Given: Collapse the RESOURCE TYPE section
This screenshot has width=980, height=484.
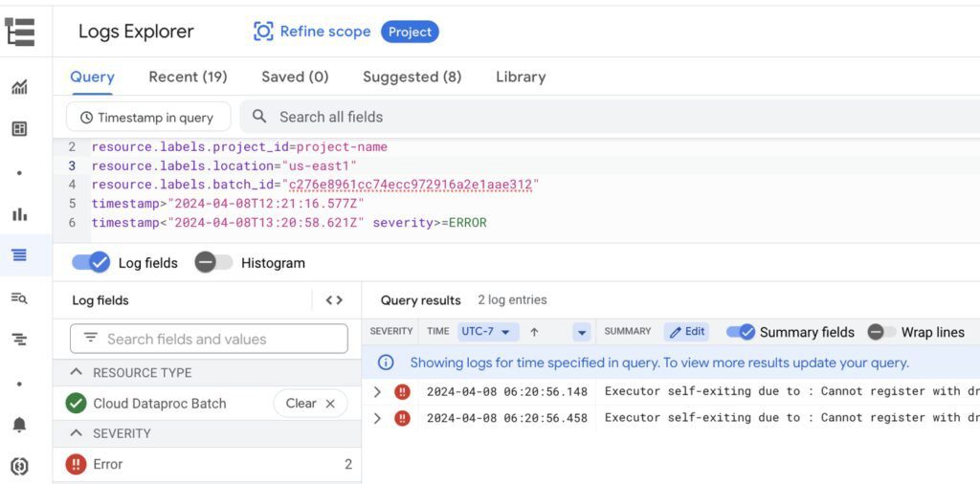Looking at the screenshot, I should pos(77,373).
